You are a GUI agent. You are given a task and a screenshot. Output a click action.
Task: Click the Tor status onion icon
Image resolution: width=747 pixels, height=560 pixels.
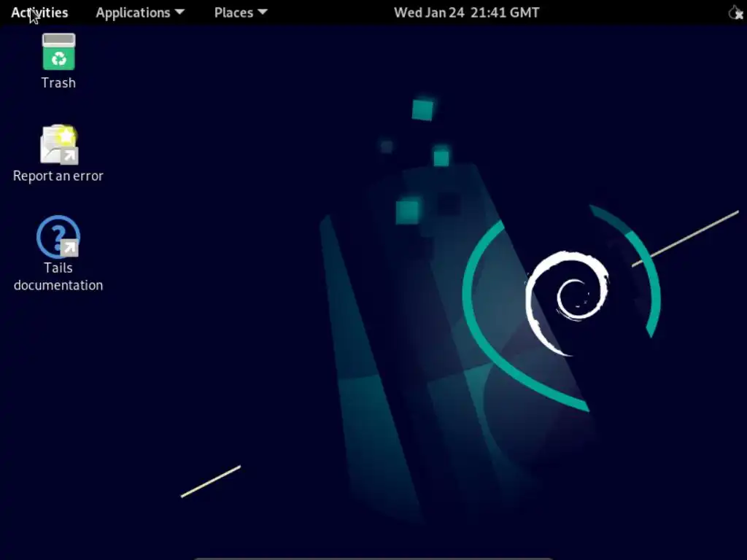click(735, 12)
